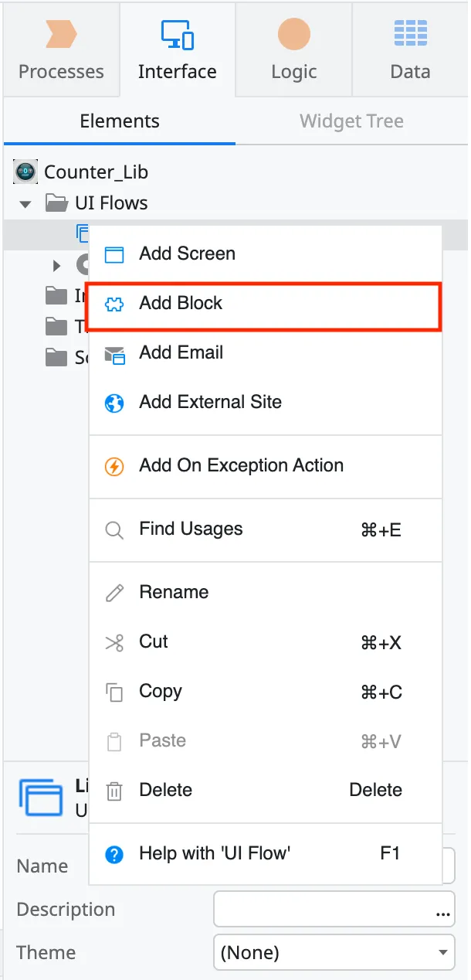Viewport: 471px width, 980px height.
Task: Collapse the UI Flows folder
Action: [25, 202]
